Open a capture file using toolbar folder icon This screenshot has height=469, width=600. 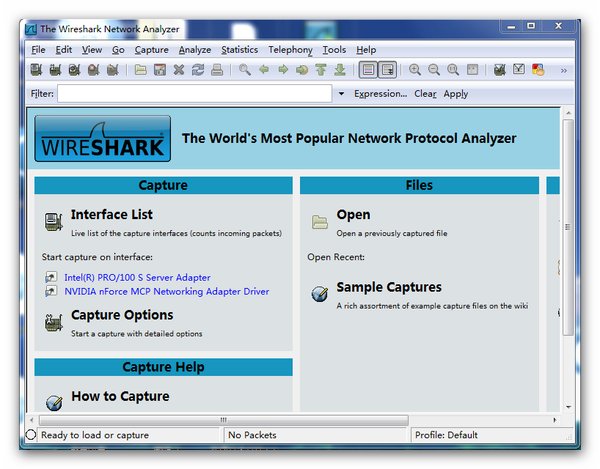pyautogui.click(x=140, y=70)
